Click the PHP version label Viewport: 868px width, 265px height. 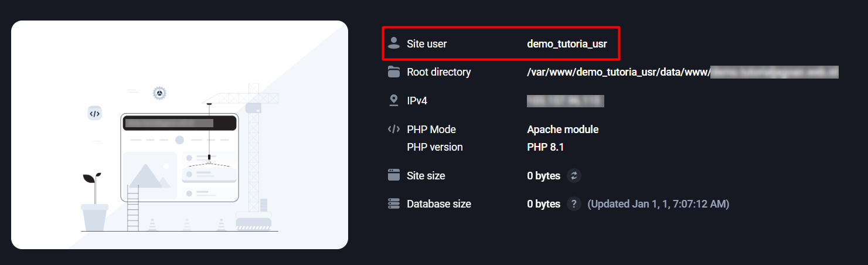coord(435,147)
